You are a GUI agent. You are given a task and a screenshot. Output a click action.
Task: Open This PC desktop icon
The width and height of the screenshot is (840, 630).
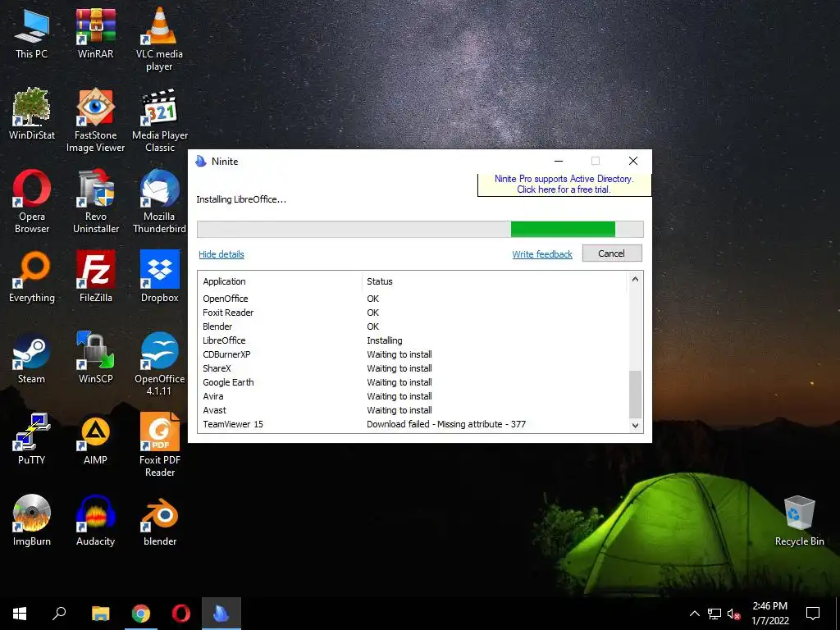(32, 34)
